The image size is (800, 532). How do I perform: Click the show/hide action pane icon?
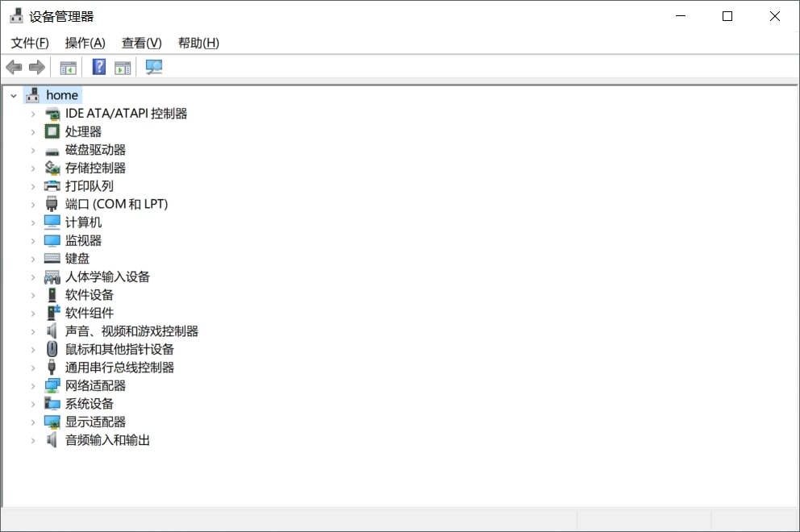pos(123,67)
